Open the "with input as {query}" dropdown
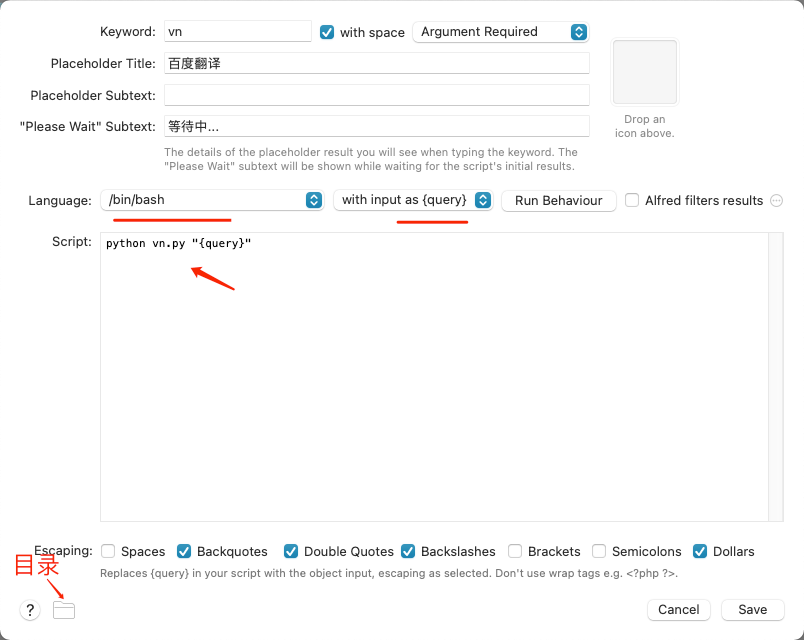The width and height of the screenshot is (804, 640). click(413, 200)
